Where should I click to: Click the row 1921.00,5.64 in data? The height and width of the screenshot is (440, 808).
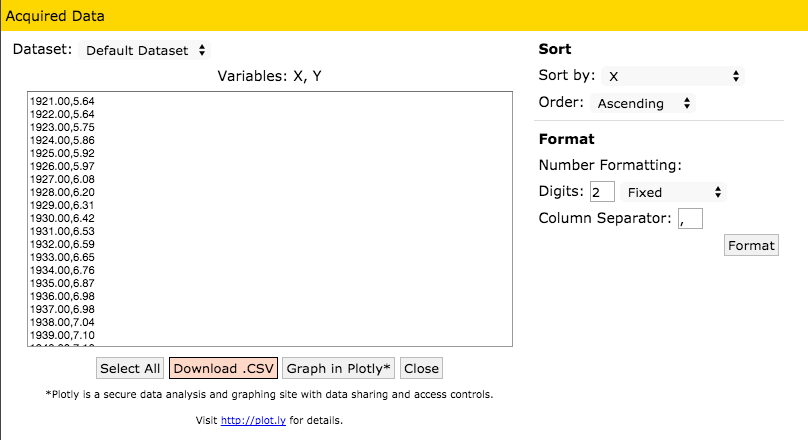[x=62, y=101]
